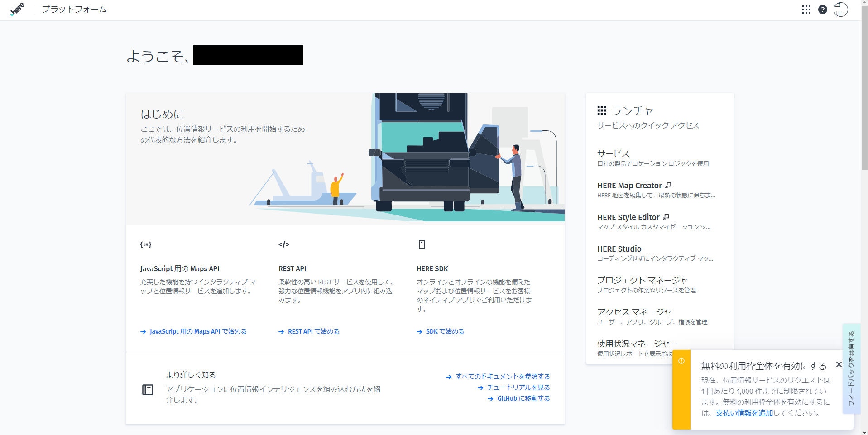The height and width of the screenshot is (435, 868).
Task: Open すべてのドキュメントを参照する link
Action: 503,377
